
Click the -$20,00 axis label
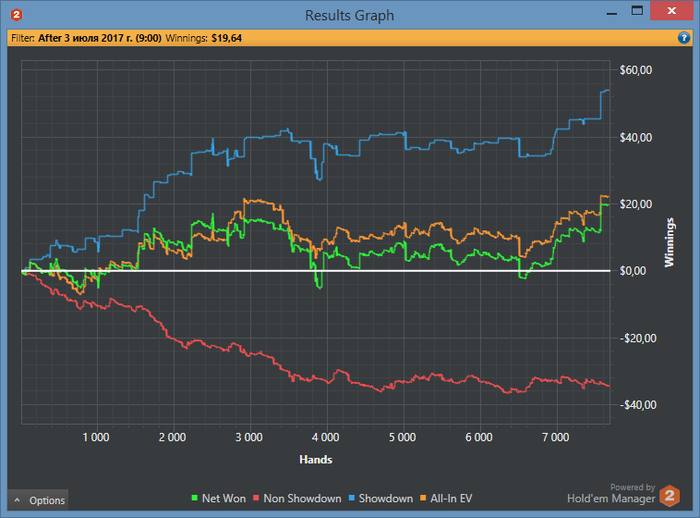638,338
